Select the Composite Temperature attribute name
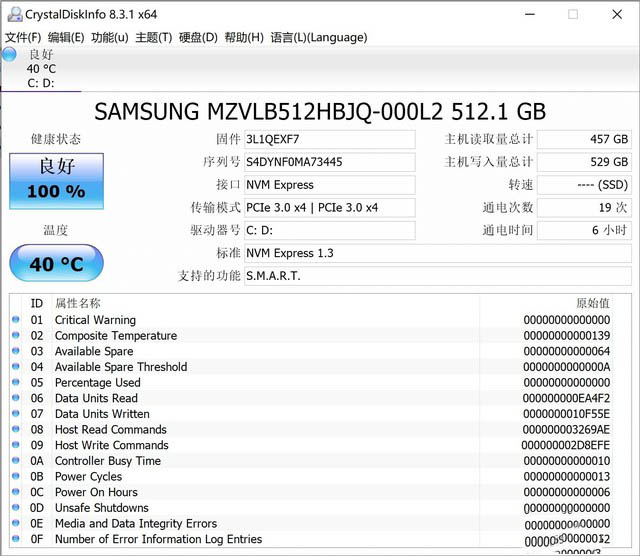 point(116,336)
